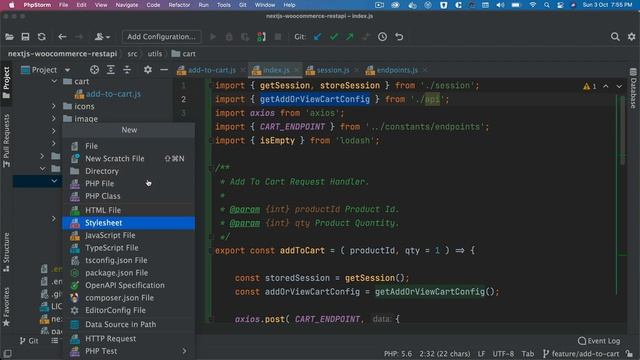Expand the image folder
The width and height of the screenshot is (640, 360).
pos(54,118)
